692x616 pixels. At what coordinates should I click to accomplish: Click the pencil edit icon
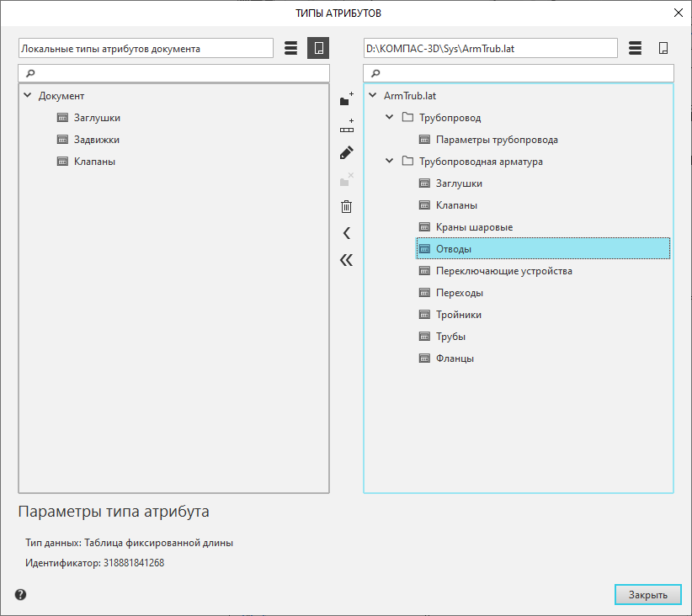(x=346, y=153)
